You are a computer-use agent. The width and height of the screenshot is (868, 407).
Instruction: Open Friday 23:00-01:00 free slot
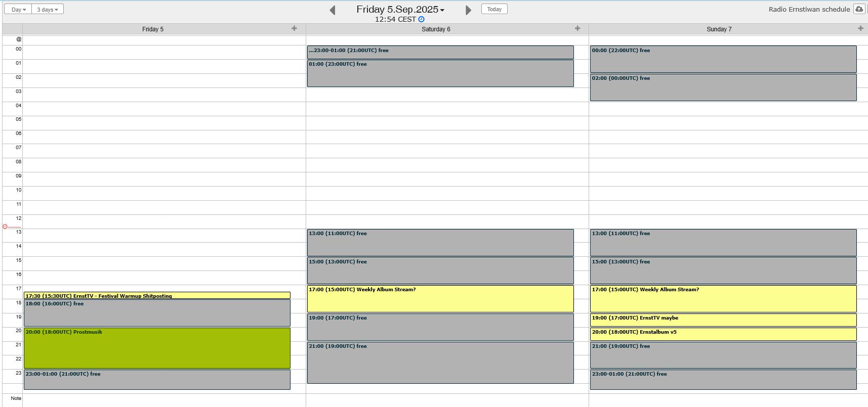[157, 380]
